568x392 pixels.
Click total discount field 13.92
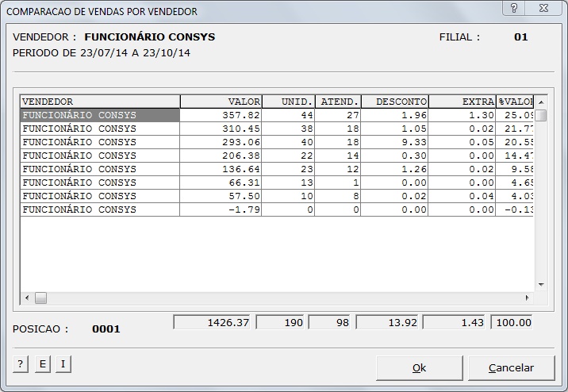point(387,322)
